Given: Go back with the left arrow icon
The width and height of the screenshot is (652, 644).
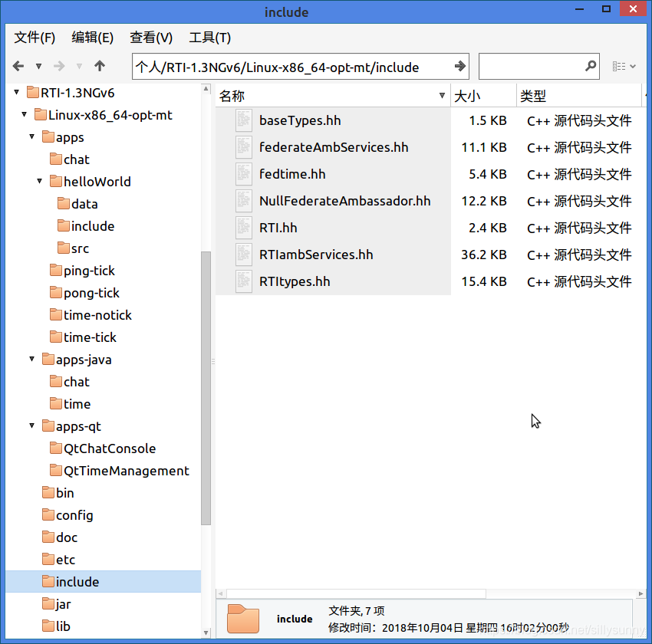Looking at the screenshot, I should coord(18,66).
